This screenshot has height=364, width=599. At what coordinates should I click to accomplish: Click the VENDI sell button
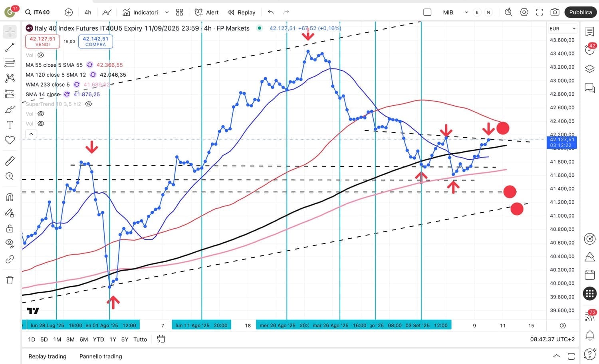click(42, 42)
